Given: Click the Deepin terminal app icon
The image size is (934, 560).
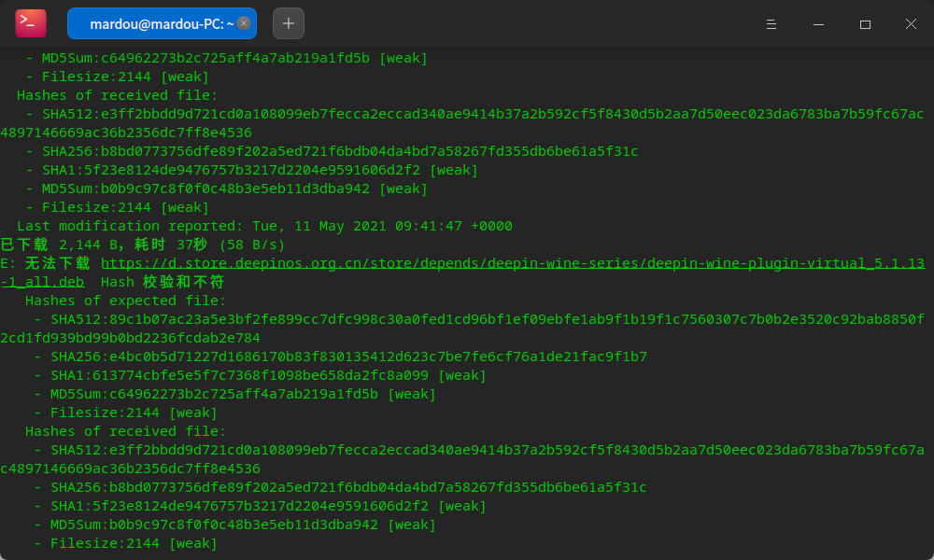Looking at the screenshot, I should click(x=31, y=23).
